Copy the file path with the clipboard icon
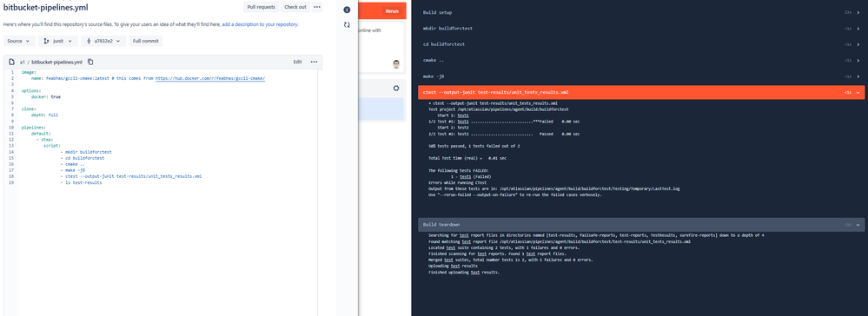Screen dimensions: 868x316 pos(90,62)
